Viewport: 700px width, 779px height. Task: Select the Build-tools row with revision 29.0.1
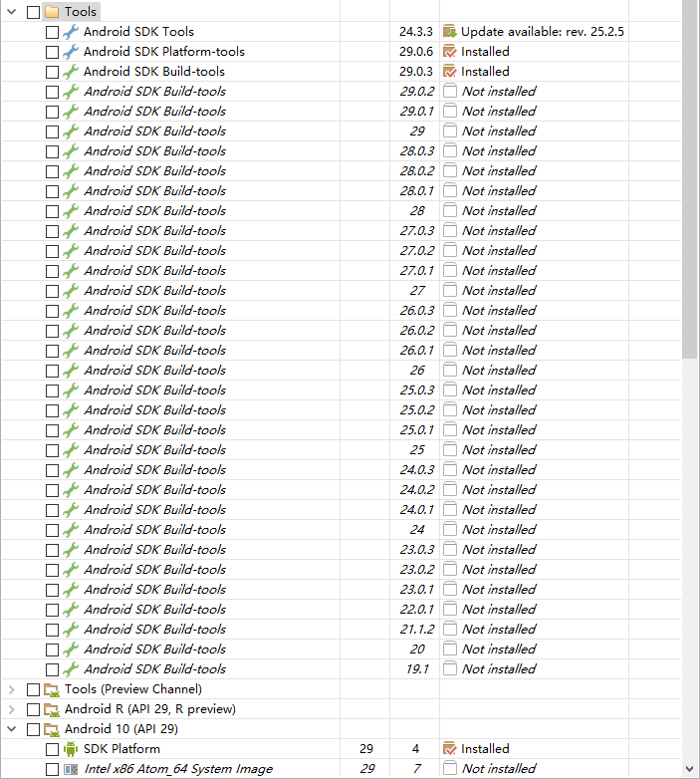(x=342, y=112)
